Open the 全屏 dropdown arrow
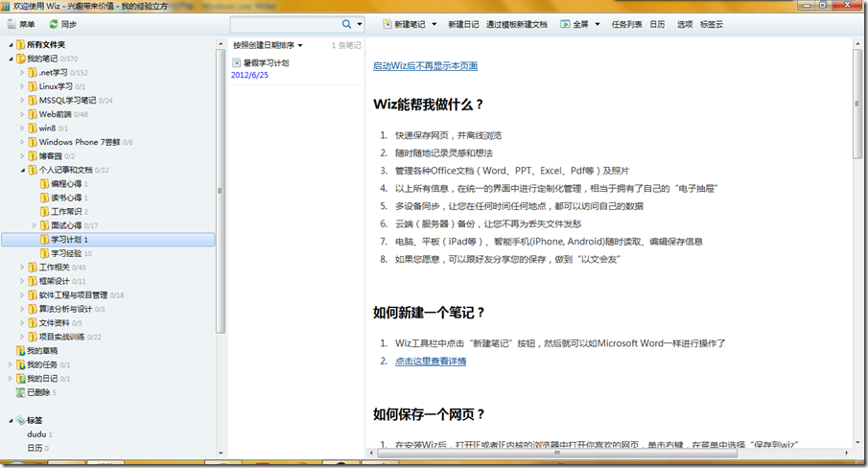This screenshot has width=868, height=468. click(598, 24)
